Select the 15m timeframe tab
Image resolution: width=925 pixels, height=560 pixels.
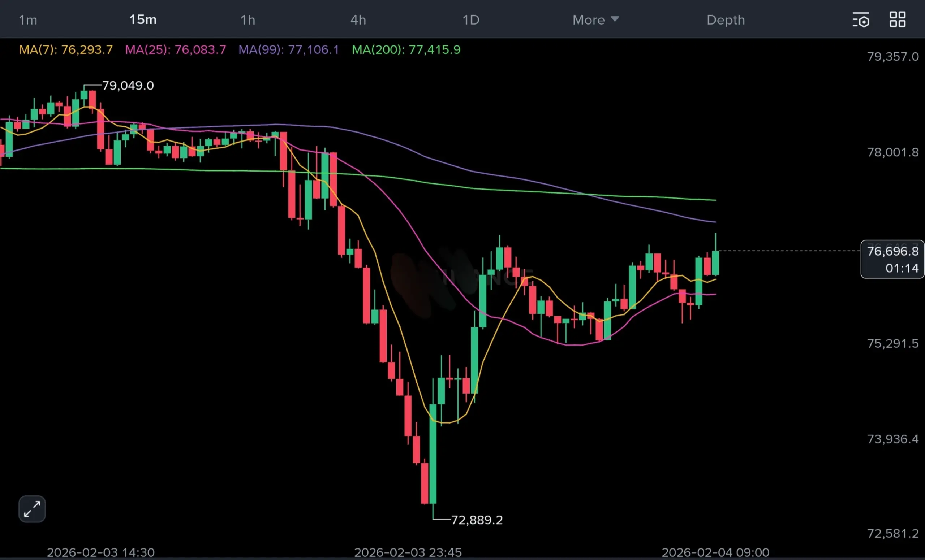[x=143, y=20]
